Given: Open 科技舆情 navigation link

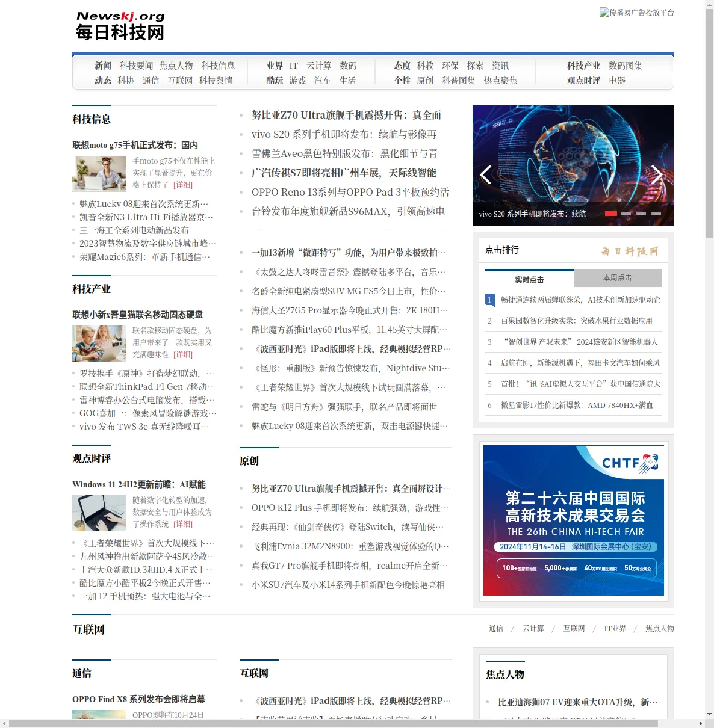Looking at the screenshot, I should 216,81.
